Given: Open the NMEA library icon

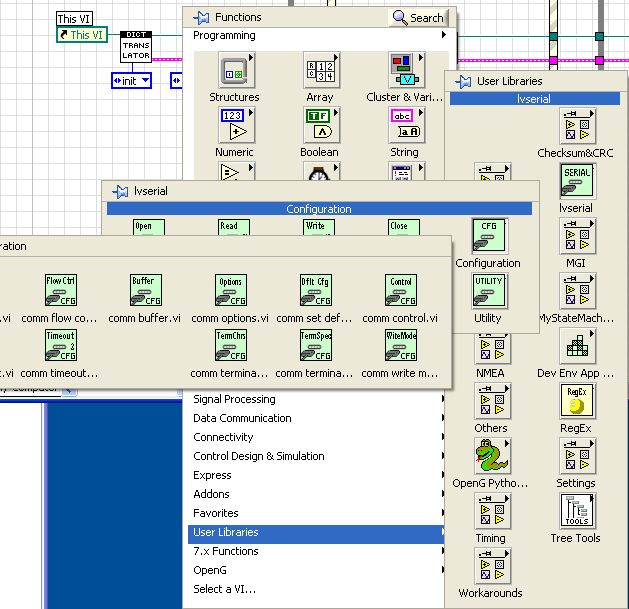Looking at the screenshot, I should [492, 348].
